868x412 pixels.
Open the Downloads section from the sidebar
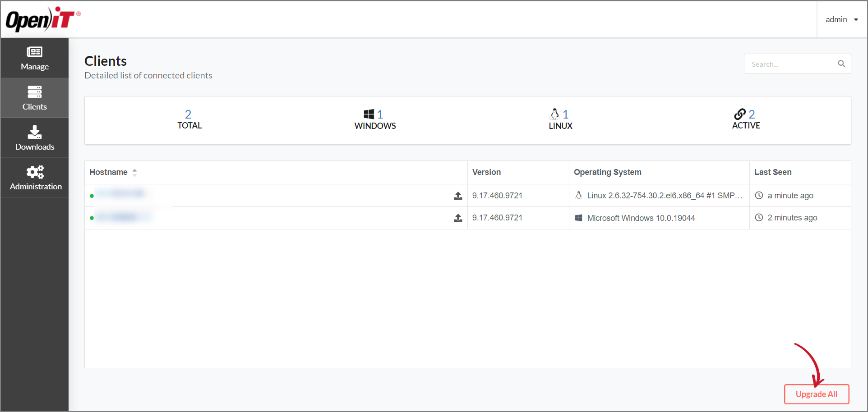pos(34,137)
